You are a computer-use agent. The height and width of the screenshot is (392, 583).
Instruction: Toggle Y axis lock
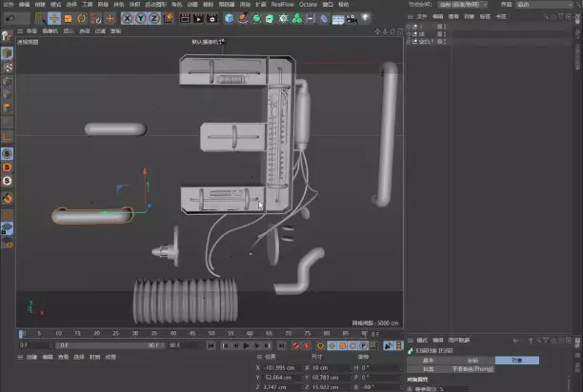point(141,18)
